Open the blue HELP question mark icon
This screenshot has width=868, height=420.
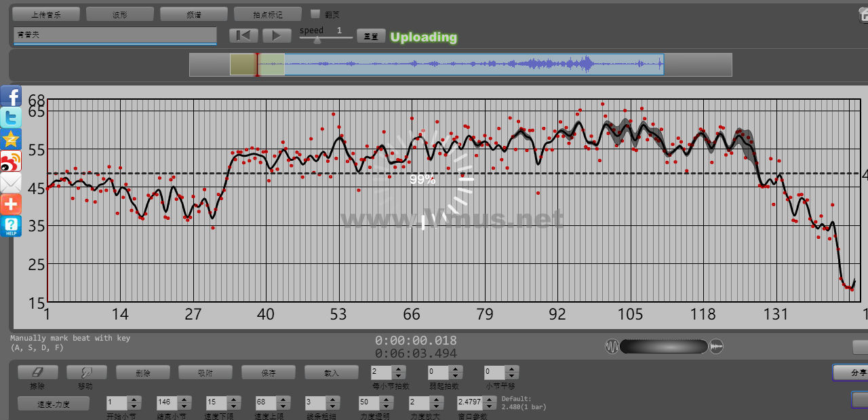[x=11, y=226]
